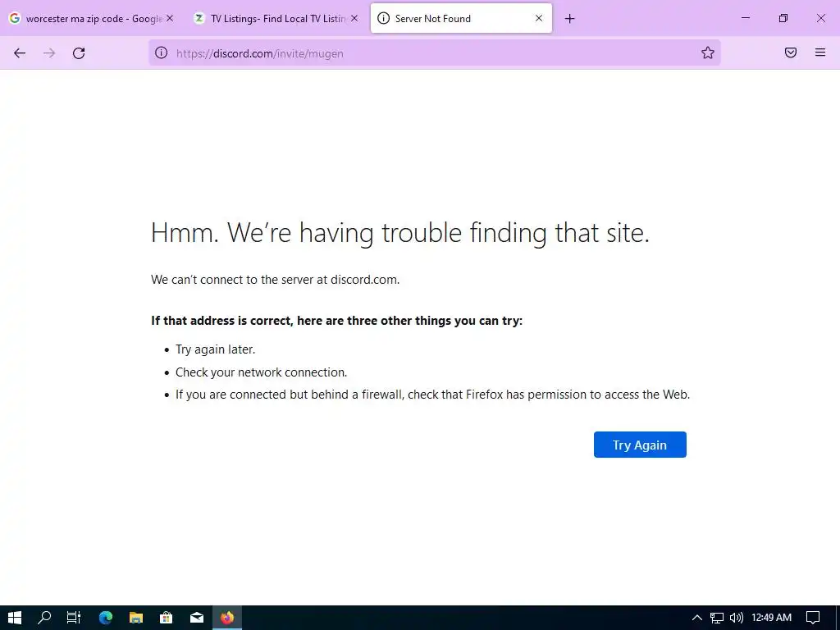Image resolution: width=840 pixels, height=630 pixels.
Task: Show hidden system tray icons
Action: click(x=697, y=618)
